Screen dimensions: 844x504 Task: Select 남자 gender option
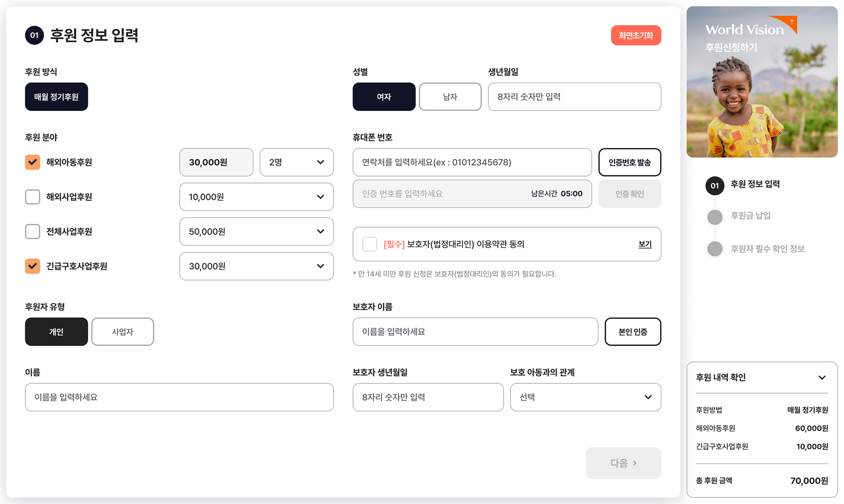click(x=450, y=97)
